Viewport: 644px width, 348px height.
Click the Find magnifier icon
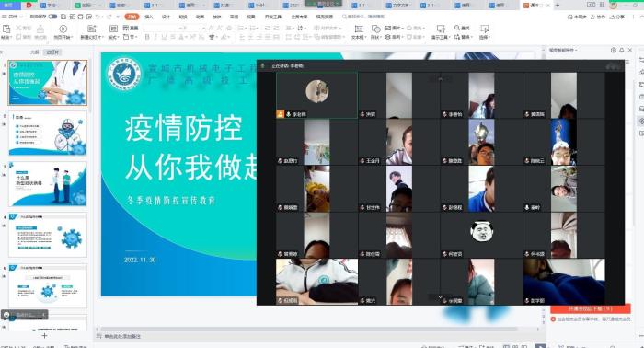click(x=457, y=28)
